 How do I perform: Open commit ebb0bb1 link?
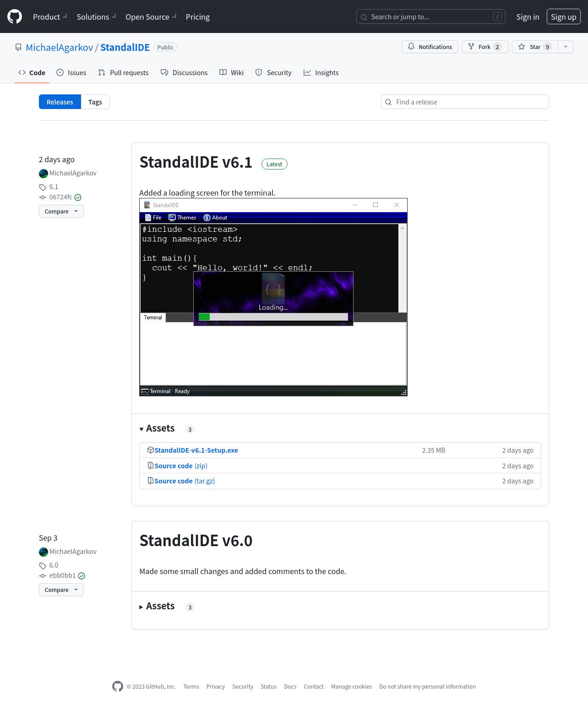pyautogui.click(x=62, y=575)
